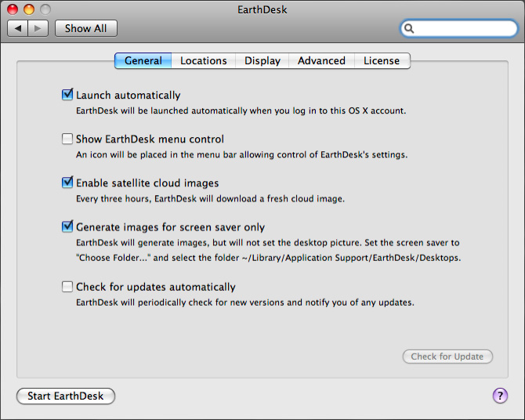Click text "EarthDesk will generate images, but will not"
The width and height of the screenshot is (525, 420).
176,243
